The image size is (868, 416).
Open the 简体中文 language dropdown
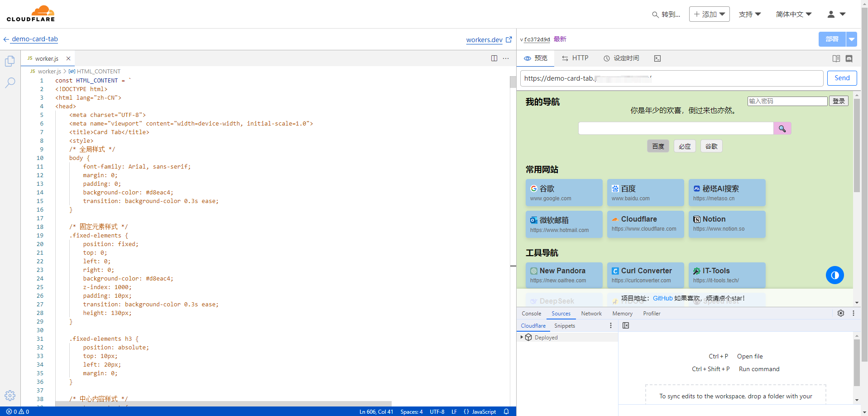794,15
